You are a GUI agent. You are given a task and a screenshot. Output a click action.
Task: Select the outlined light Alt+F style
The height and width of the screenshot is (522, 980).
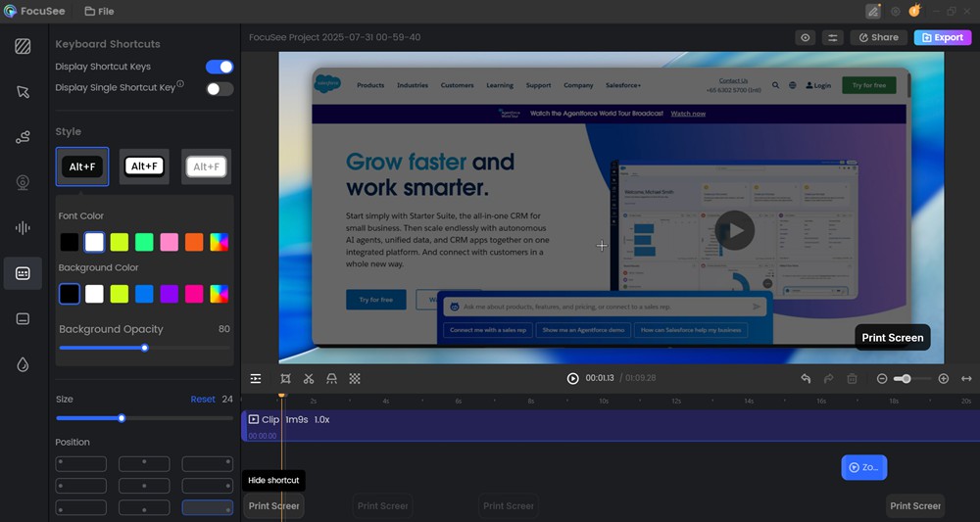pyautogui.click(x=206, y=166)
